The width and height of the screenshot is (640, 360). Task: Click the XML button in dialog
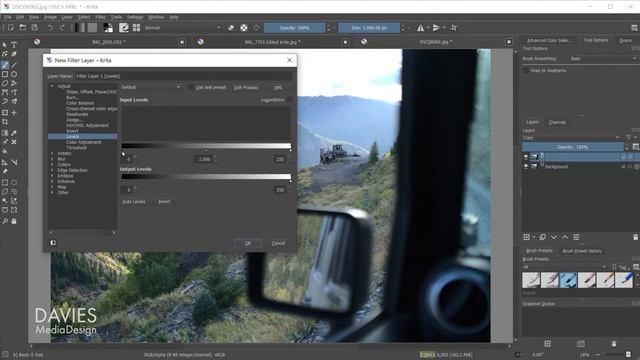click(x=278, y=87)
